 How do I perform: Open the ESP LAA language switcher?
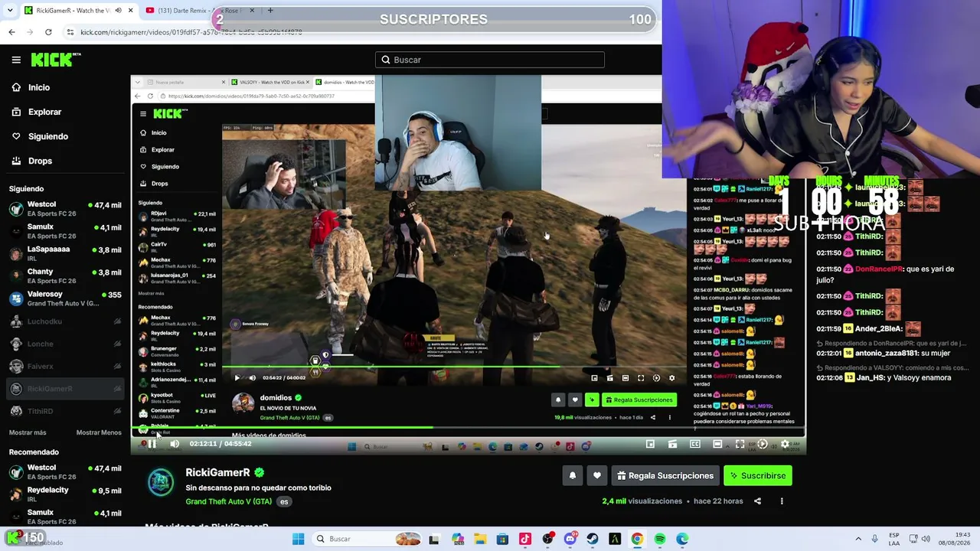(894, 539)
